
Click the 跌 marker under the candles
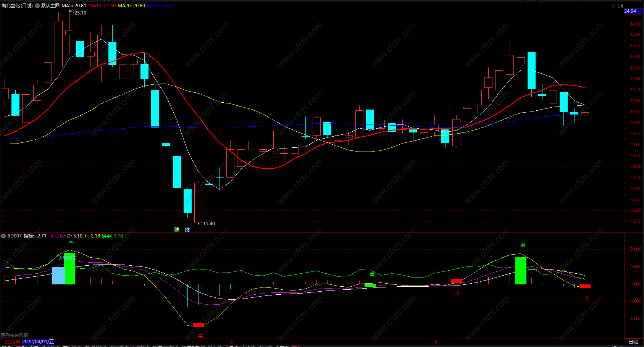[177, 229]
